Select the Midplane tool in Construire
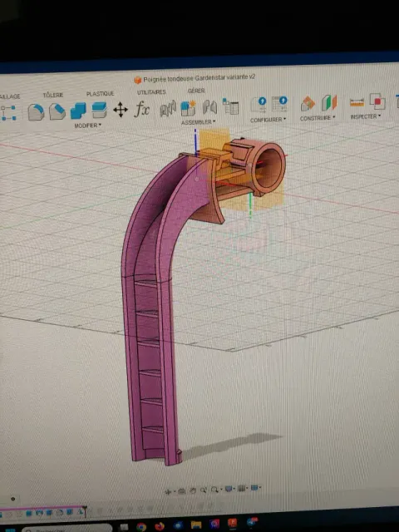The height and width of the screenshot is (532, 399). [329, 102]
